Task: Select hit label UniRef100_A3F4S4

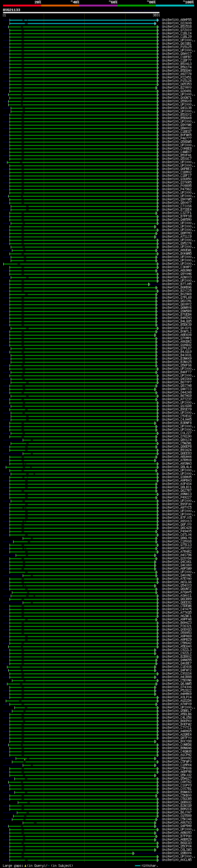Action: coord(177,484)
